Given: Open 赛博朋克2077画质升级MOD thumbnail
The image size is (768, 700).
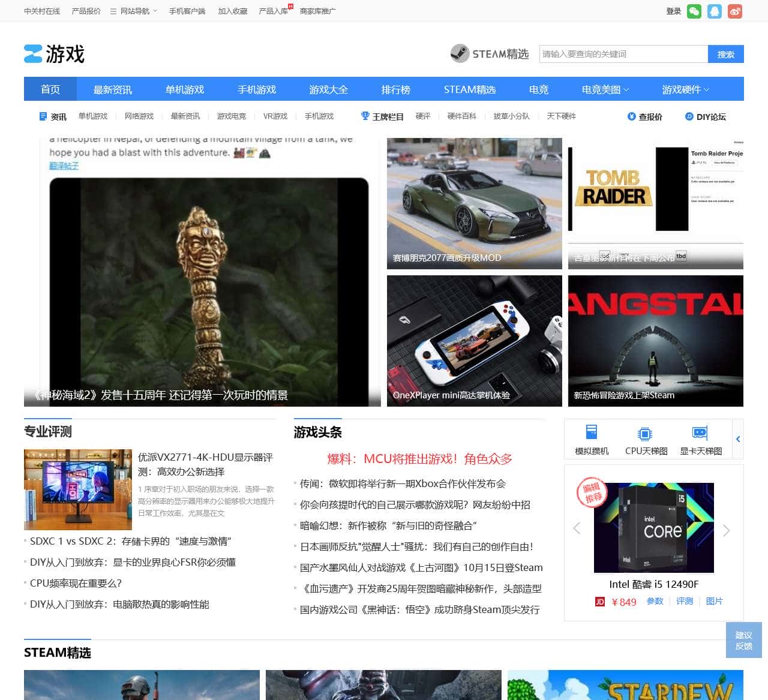Looking at the screenshot, I should [475, 203].
